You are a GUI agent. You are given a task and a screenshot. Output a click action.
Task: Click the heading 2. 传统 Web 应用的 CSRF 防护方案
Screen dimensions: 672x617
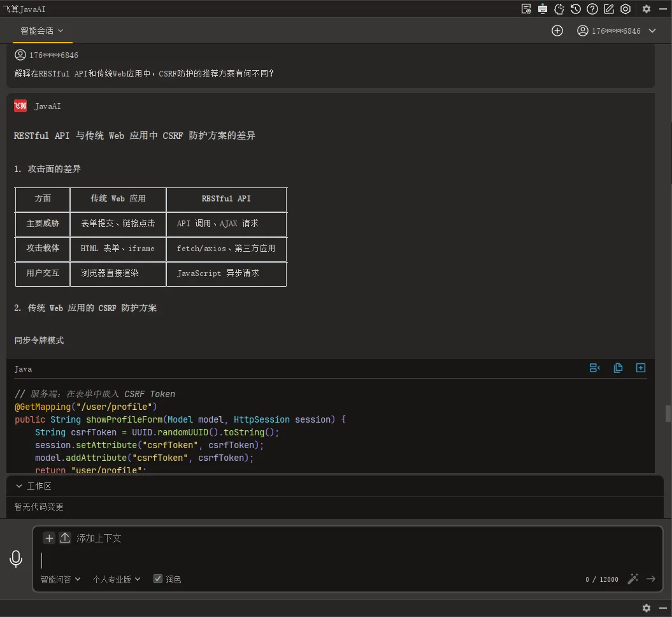click(85, 308)
